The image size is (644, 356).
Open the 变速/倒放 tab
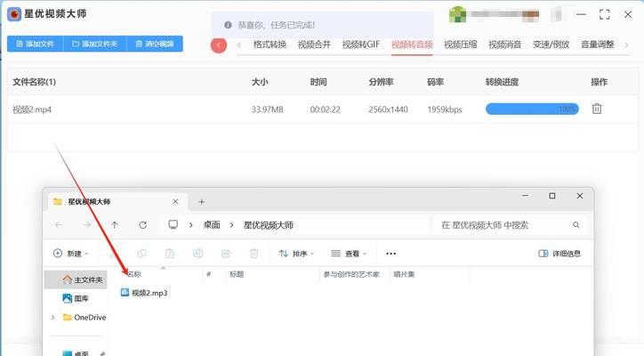551,44
